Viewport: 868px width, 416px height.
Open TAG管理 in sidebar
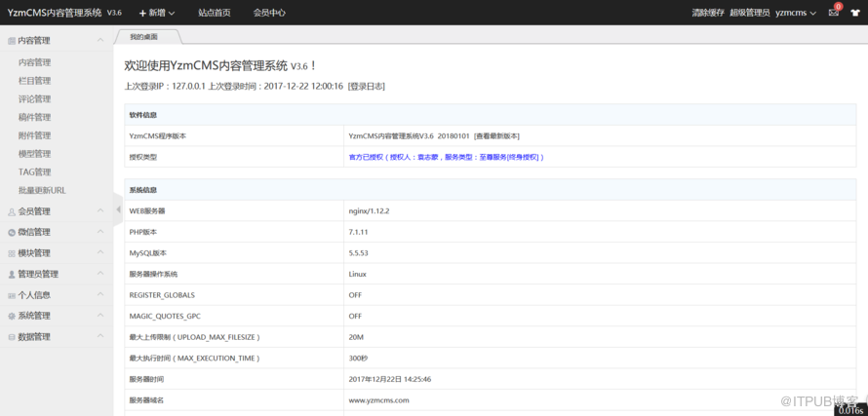coord(34,172)
